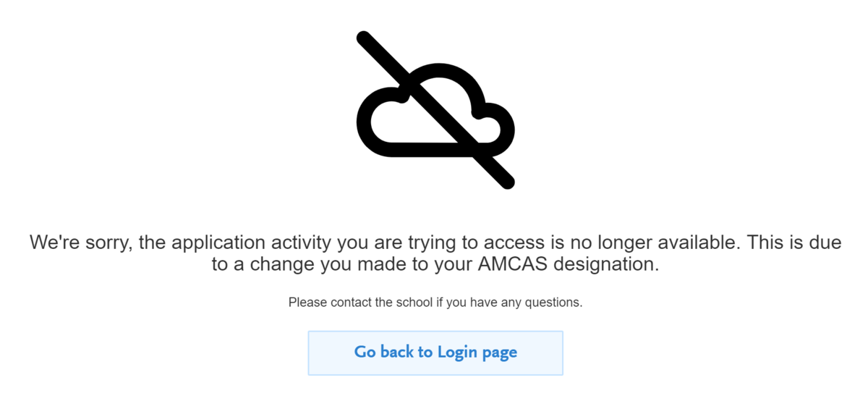This screenshot has width=868, height=409.
Task: Click the cloud's large rounded top arc
Action: [441, 72]
